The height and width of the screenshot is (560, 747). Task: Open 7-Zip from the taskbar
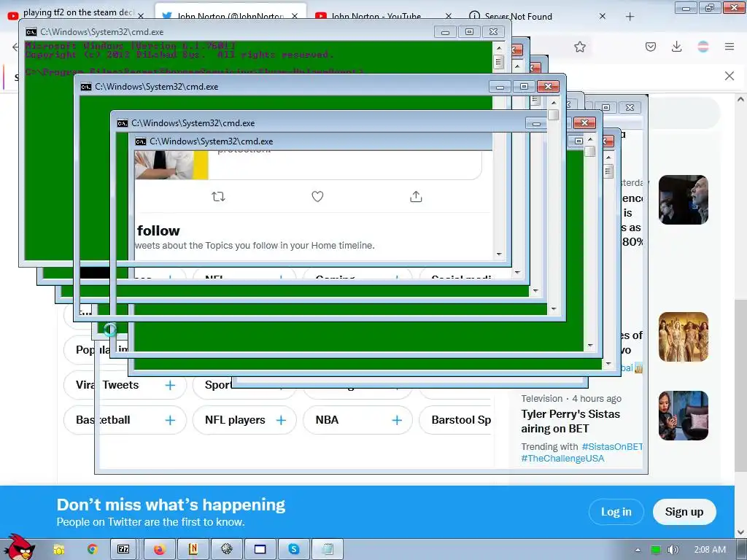[x=123, y=549]
